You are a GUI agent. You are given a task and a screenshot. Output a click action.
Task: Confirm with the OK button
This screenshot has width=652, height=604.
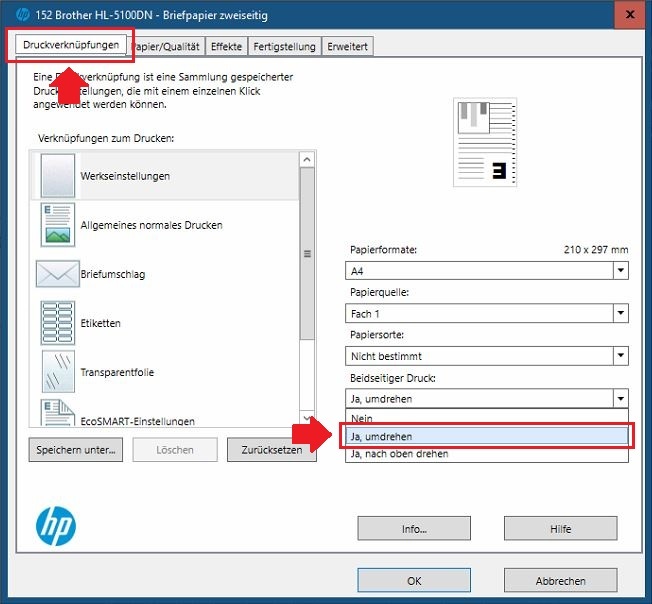(x=414, y=580)
